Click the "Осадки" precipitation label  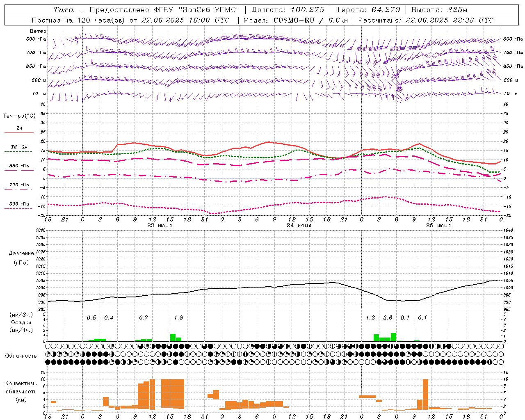(x=21, y=322)
